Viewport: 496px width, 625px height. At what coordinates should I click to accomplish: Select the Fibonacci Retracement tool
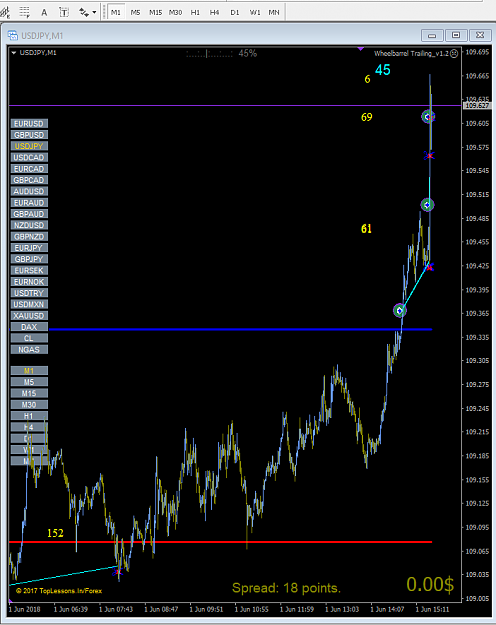click(24, 12)
